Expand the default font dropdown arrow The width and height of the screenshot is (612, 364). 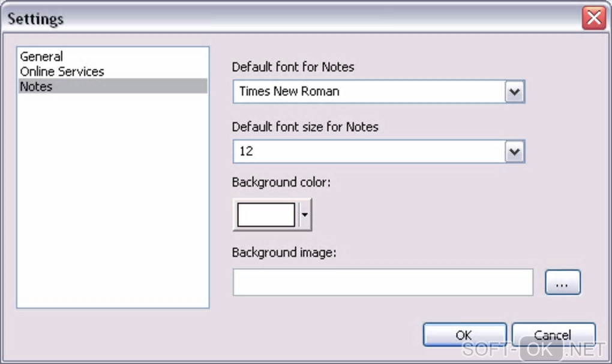click(514, 92)
